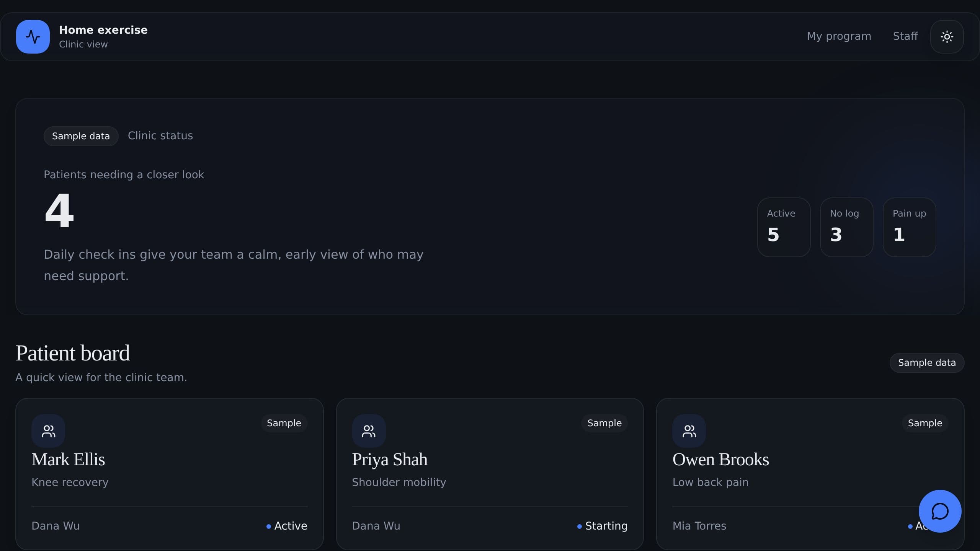
Task: Click Mia Torres clinician name
Action: click(699, 526)
